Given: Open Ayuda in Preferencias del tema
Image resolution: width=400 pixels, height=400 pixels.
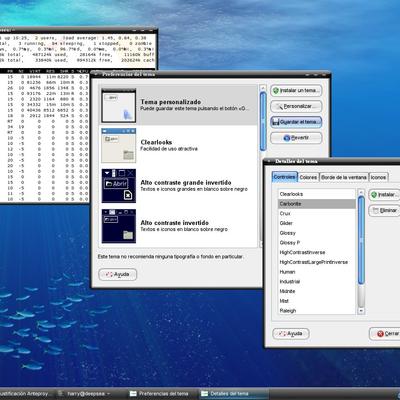Looking at the screenshot, I should (x=118, y=274).
